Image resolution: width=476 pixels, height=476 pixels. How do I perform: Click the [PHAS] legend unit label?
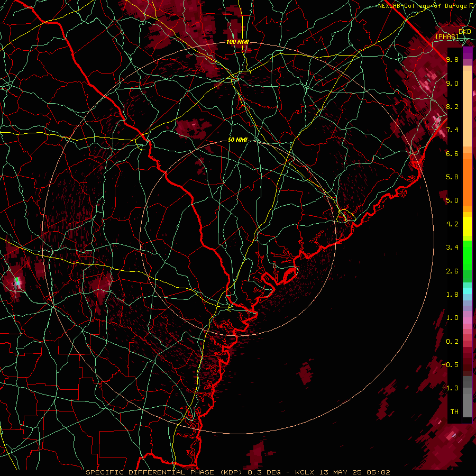click(447, 36)
